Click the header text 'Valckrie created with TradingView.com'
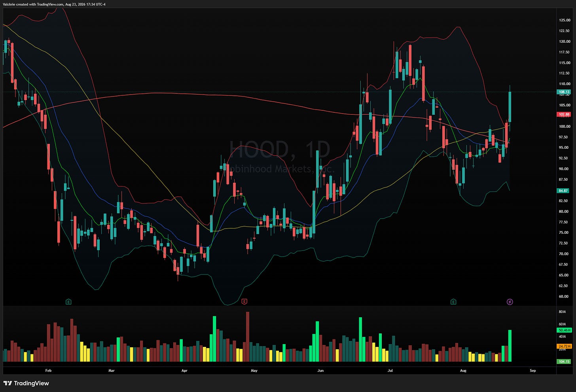Screen dimensions: 576x392 (33, 4)
